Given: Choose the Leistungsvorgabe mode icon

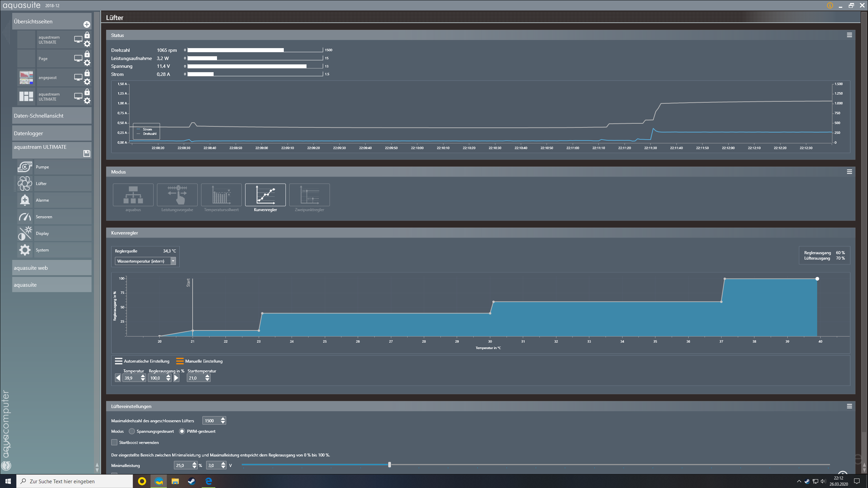Looking at the screenshot, I should click(x=177, y=195).
